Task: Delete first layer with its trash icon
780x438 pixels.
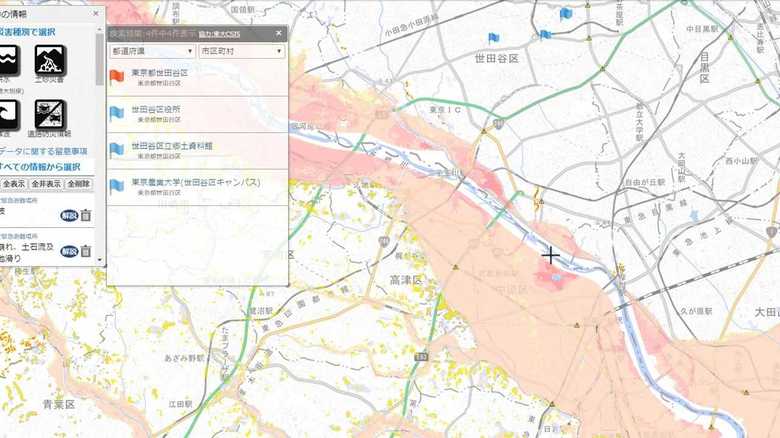Action: pos(86,215)
